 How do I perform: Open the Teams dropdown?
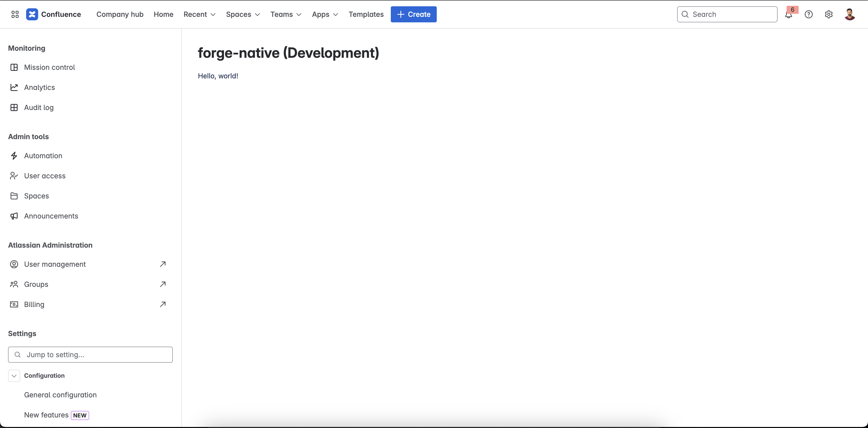coord(286,14)
